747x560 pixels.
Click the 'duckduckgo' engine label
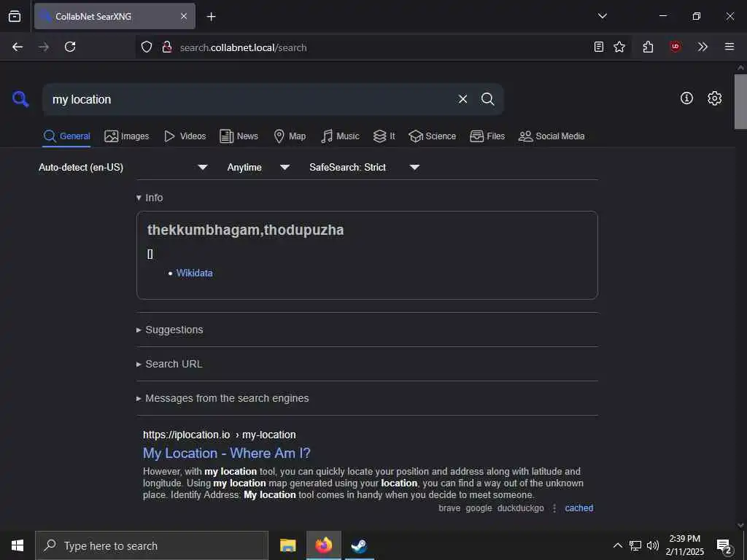[520, 508]
